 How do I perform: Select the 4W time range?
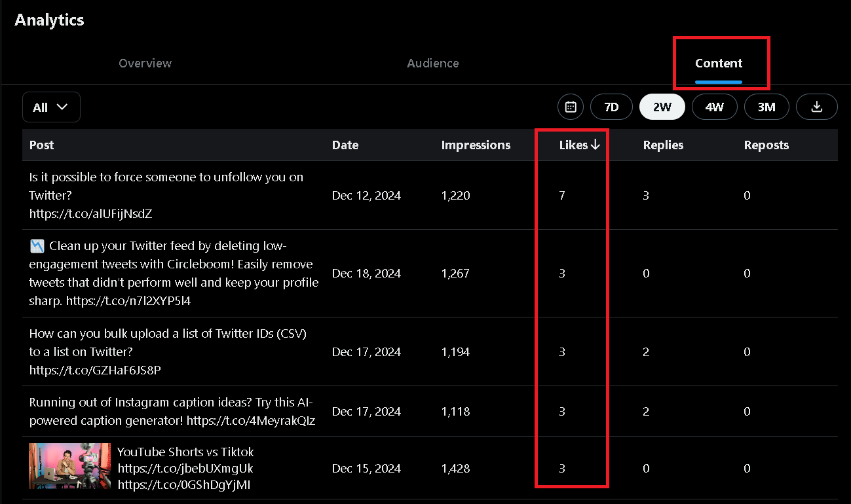pyautogui.click(x=715, y=107)
